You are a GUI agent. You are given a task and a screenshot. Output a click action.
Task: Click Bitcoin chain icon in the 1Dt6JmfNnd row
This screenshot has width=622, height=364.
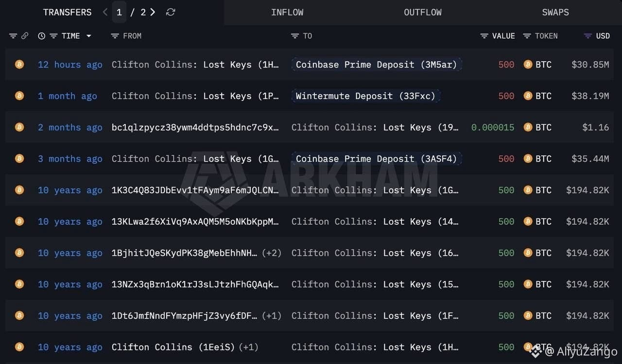[19, 315]
